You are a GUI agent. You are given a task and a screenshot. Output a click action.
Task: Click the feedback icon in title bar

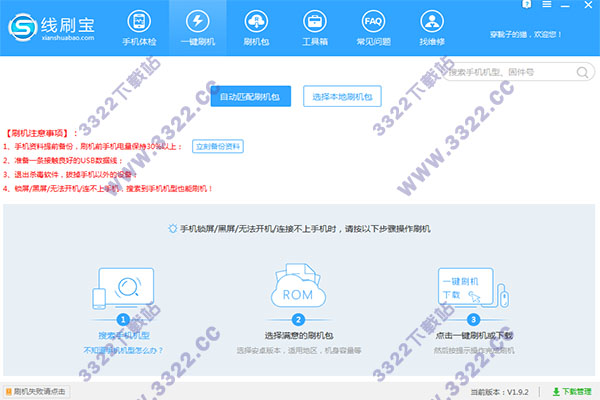click(527, 4)
